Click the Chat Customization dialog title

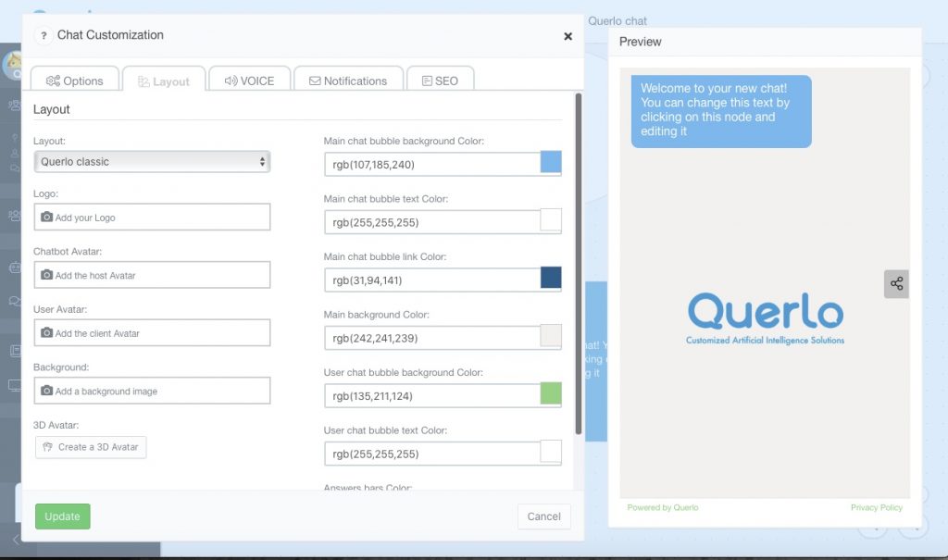point(111,35)
